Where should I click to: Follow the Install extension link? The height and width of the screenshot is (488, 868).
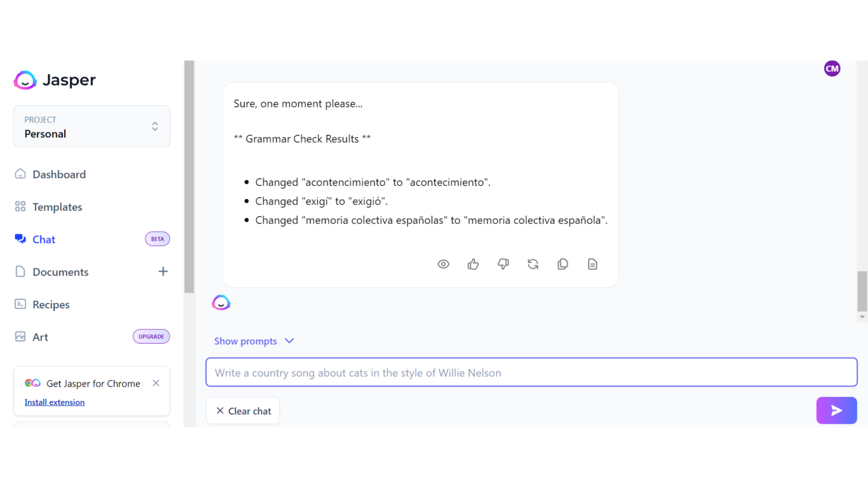click(x=55, y=402)
